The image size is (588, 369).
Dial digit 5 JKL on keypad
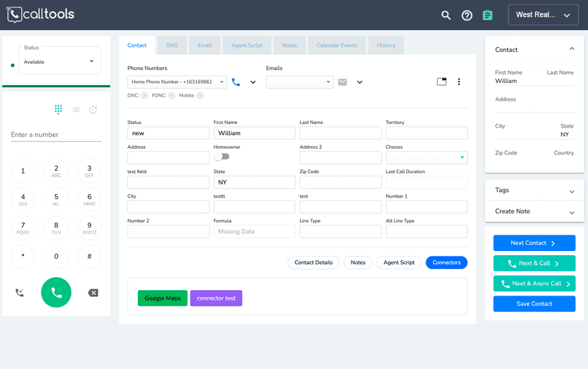[x=56, y=200]
